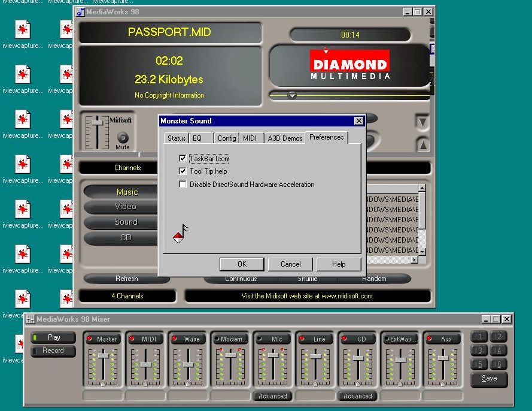Click the playback position slider thumb
Image resolution: width=532 pixels, height=411 pixels.
tap(292, 95)
